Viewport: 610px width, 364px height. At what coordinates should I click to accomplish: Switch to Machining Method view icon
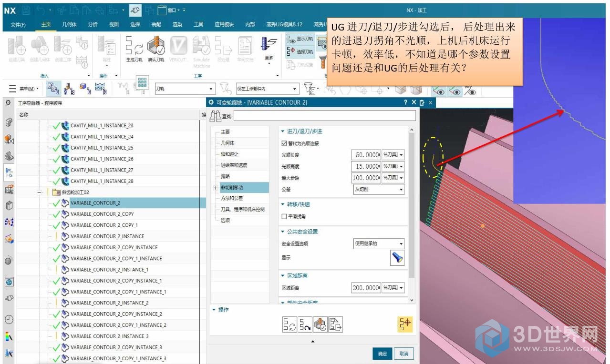point(100,88)
